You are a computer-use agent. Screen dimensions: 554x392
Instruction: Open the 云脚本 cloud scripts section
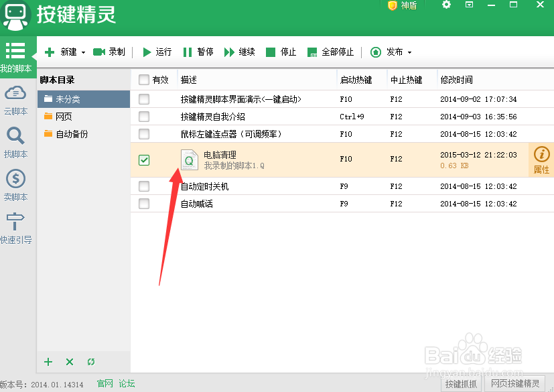coord(15,101)
